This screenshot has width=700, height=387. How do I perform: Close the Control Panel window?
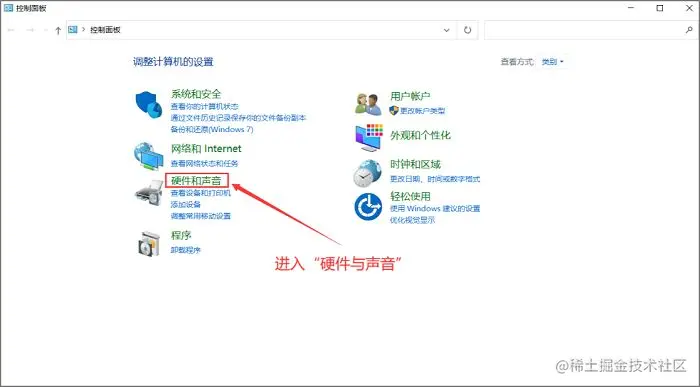coord(689,8)
